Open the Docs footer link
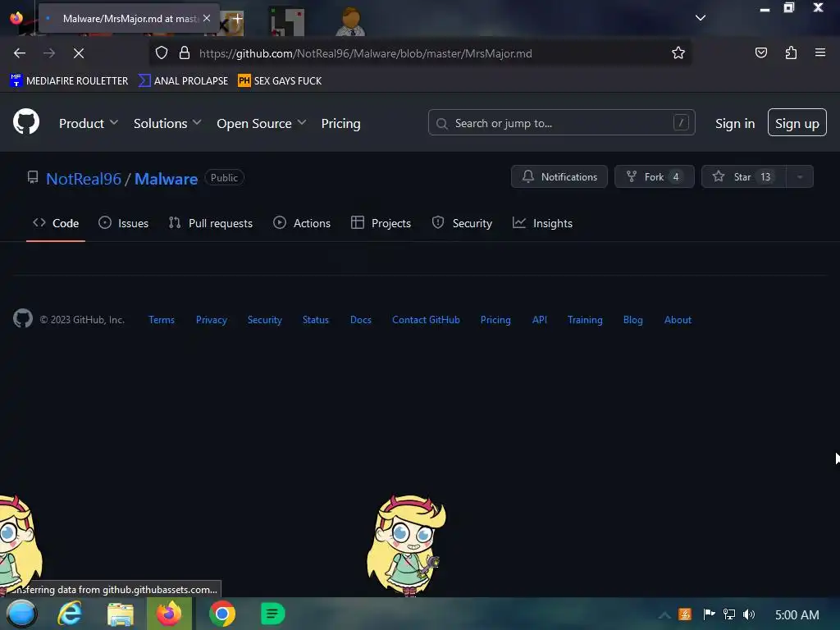Screen dimensions: 840x630 pos(361,320)
